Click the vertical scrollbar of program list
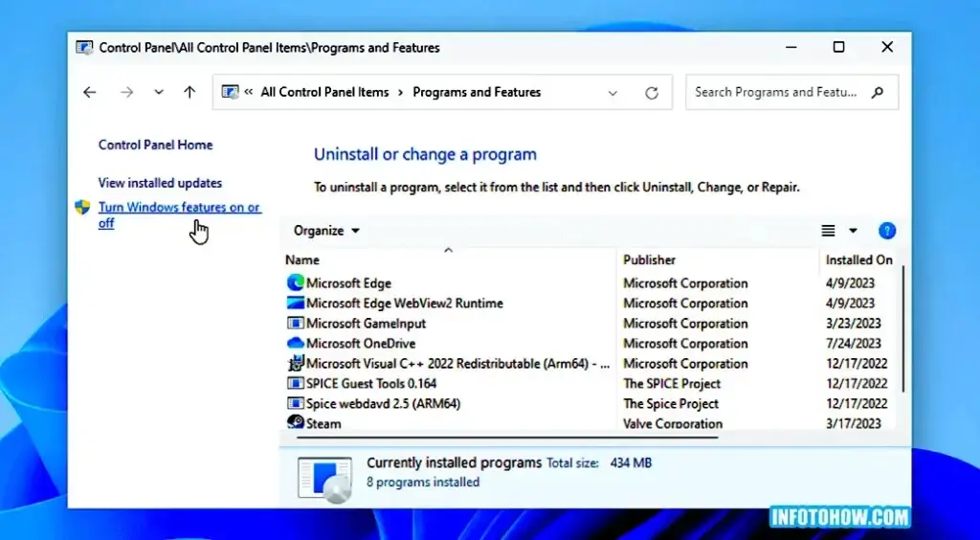 903,329
